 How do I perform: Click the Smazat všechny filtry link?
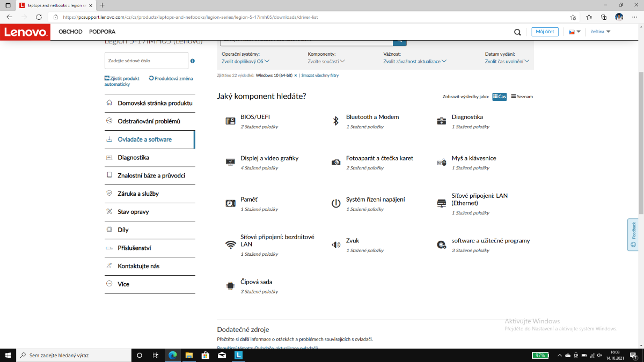[320, 76]
